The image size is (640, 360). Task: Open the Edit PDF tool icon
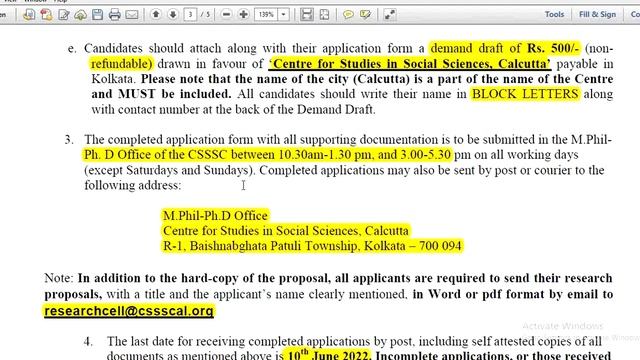(64, 15)
